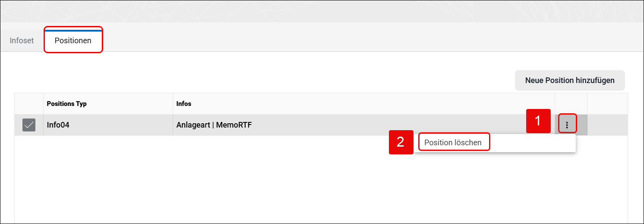Click the empty header cell above the checkbox
This screenshot has height=224, width=644.
[29, 104]
